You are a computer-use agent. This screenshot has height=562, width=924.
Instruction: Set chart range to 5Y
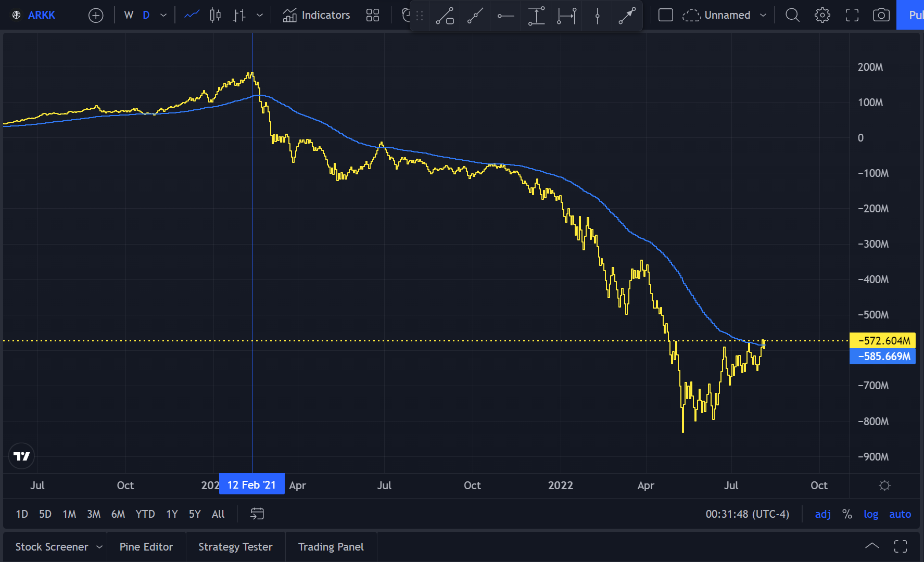tap(195, 514)
